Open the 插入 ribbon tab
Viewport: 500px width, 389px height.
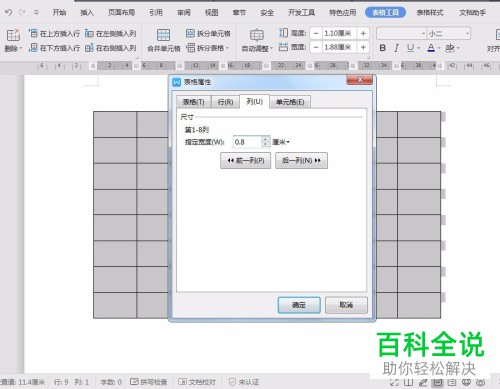coord(87,13)
